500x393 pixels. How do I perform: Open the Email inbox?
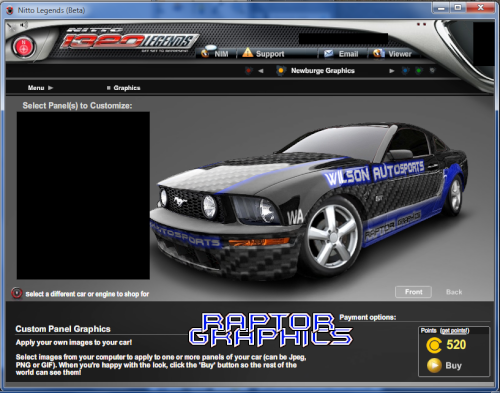[x=341, y=54]
